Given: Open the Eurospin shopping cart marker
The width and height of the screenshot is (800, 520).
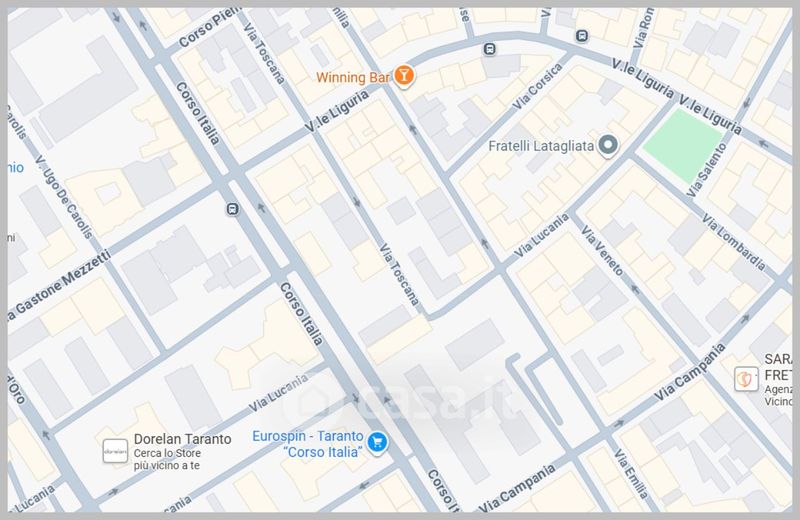Looking at the screenshot, I should (x=378, y=442).
